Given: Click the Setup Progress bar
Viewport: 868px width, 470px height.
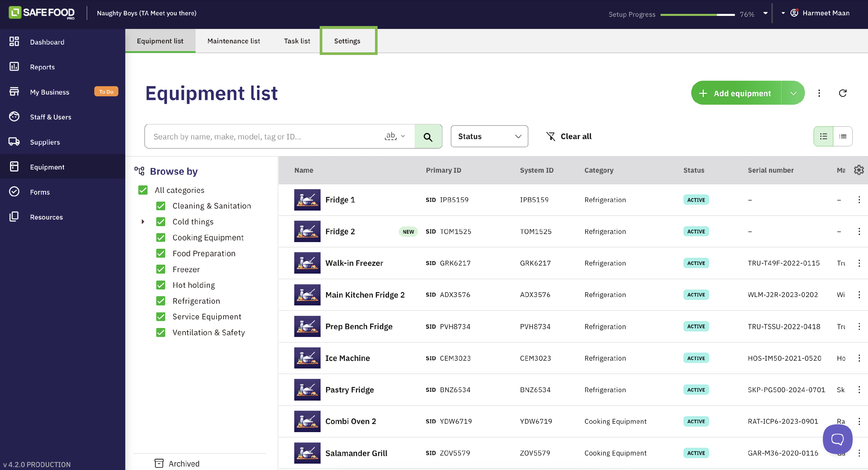Looking at the screenshot, I should pos(698,14).
